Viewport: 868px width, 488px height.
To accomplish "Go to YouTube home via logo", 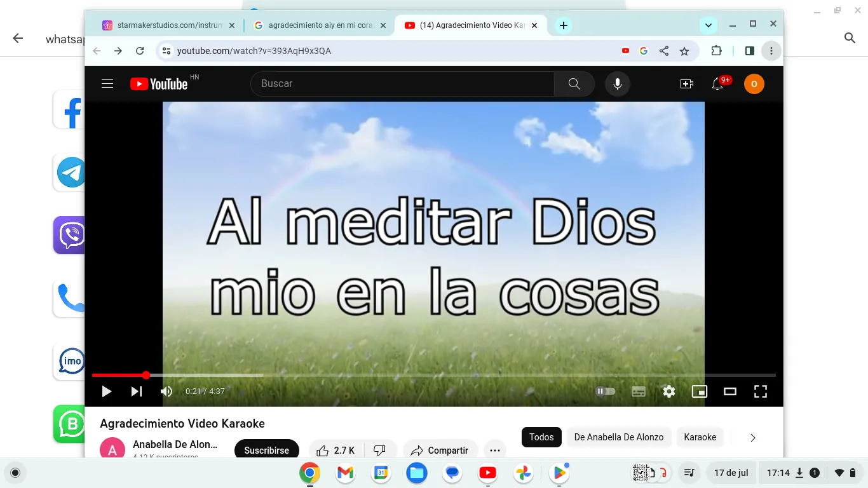I will [x=159, y=84].
